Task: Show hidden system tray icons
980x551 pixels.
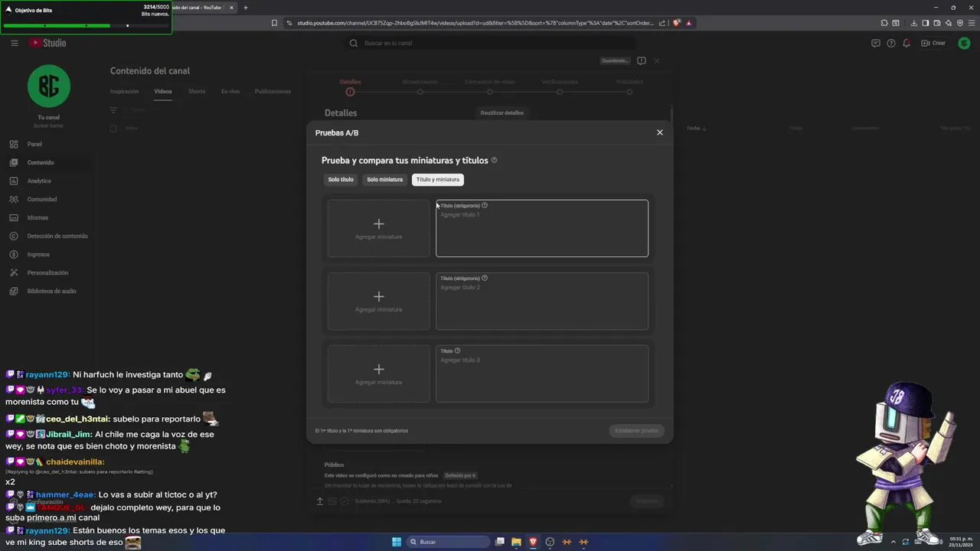Action: [x=893, y=542]
